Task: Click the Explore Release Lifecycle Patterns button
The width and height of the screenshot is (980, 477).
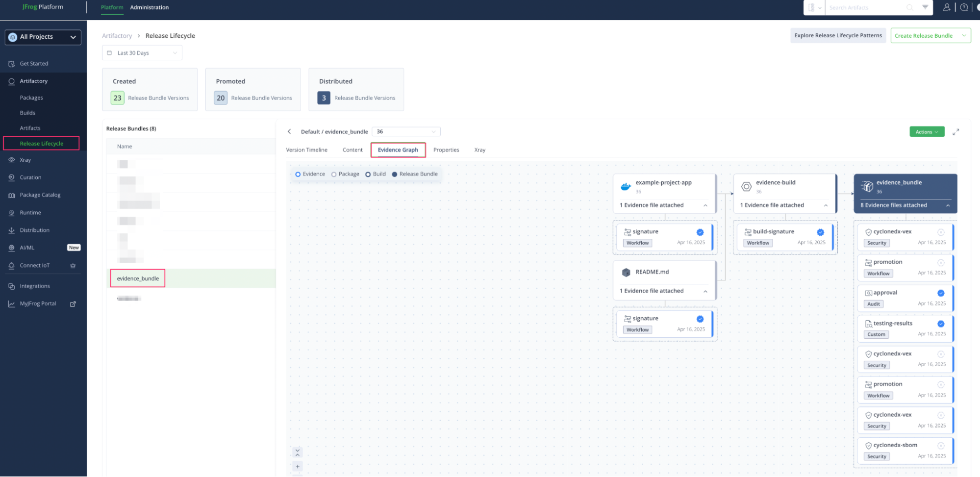Action: [838, 35]
